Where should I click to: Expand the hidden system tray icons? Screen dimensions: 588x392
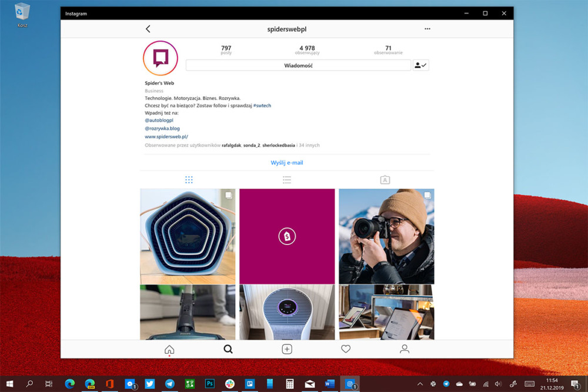point(420,384)
